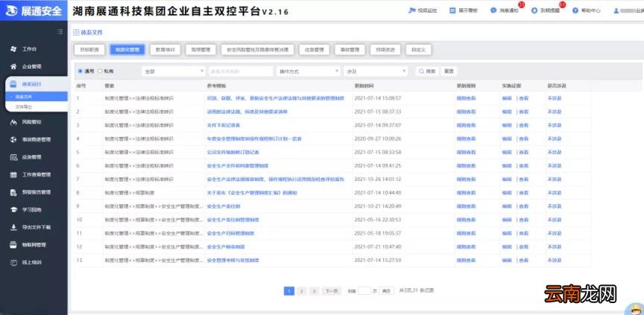The width and height of the screenshot is (644, 315).
Task: Click 不涉及 link in row 5
Action: [555, 152]
